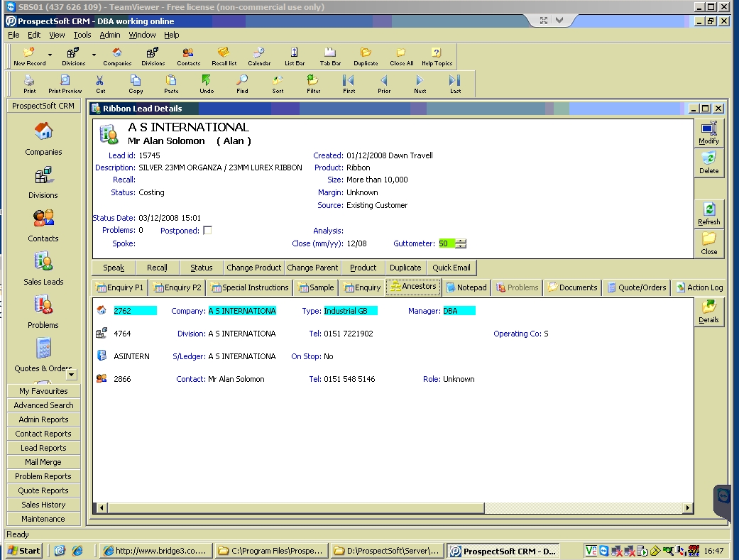Click the Delete lead button
The image size is (739, 560).
click(x=709, y=163)
